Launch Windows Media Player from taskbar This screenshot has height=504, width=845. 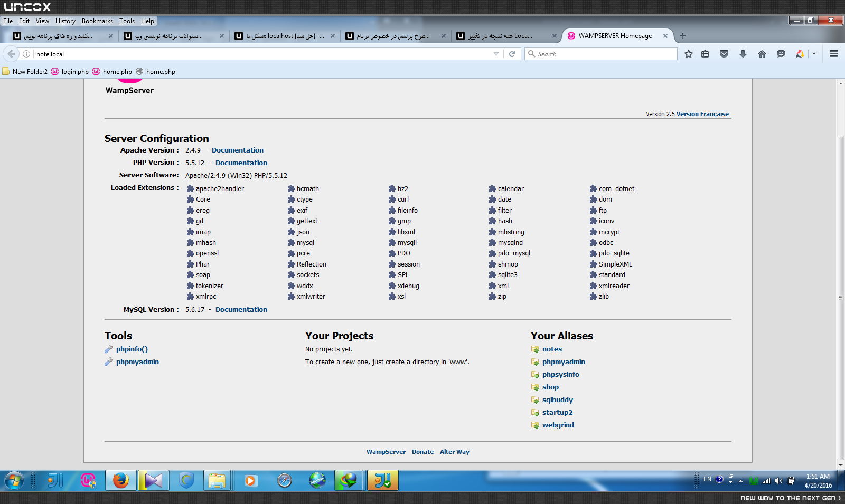coord(250,481)
